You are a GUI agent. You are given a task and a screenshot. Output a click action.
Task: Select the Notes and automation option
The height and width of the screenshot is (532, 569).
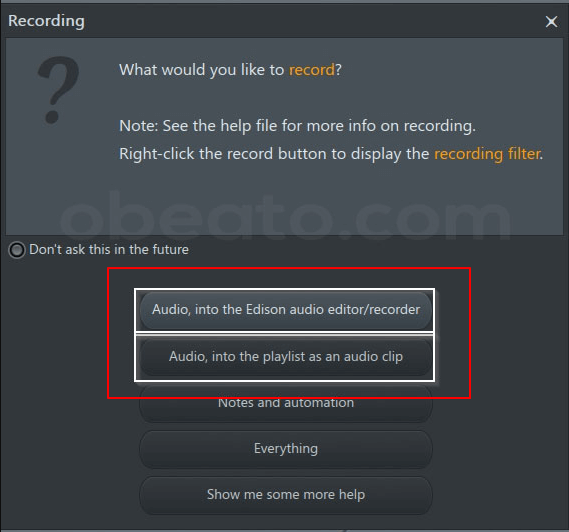click(x=286, y=403)
